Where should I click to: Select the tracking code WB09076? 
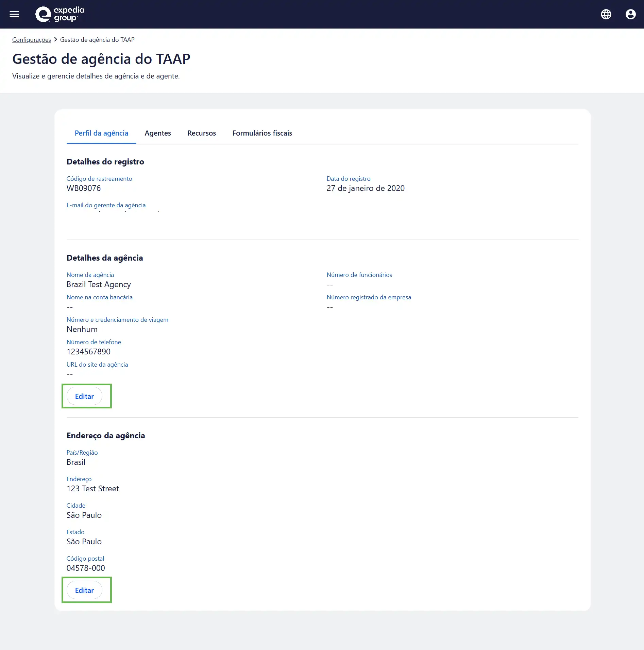click(x=84, y=188)
